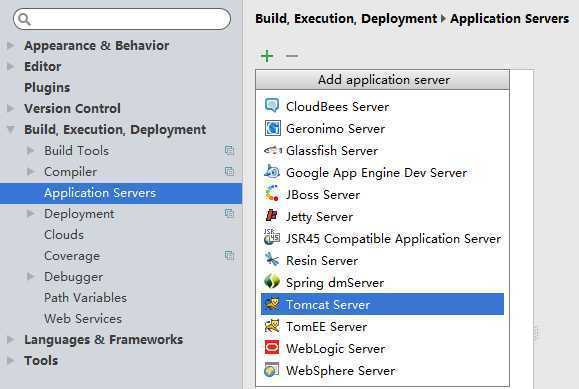Click the project-level icon beside Build Tools
Viewport: 579px width, 389px height.
229,150
